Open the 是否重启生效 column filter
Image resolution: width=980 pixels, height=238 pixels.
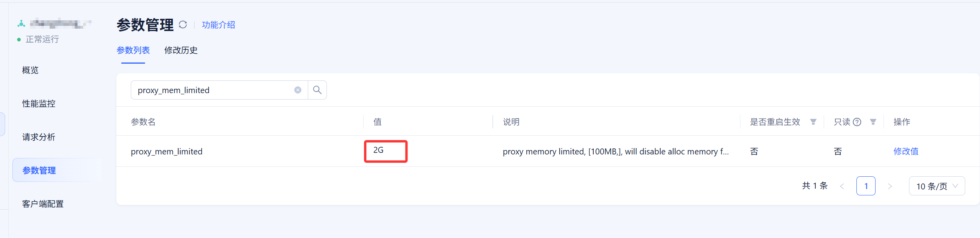point(813,122)
